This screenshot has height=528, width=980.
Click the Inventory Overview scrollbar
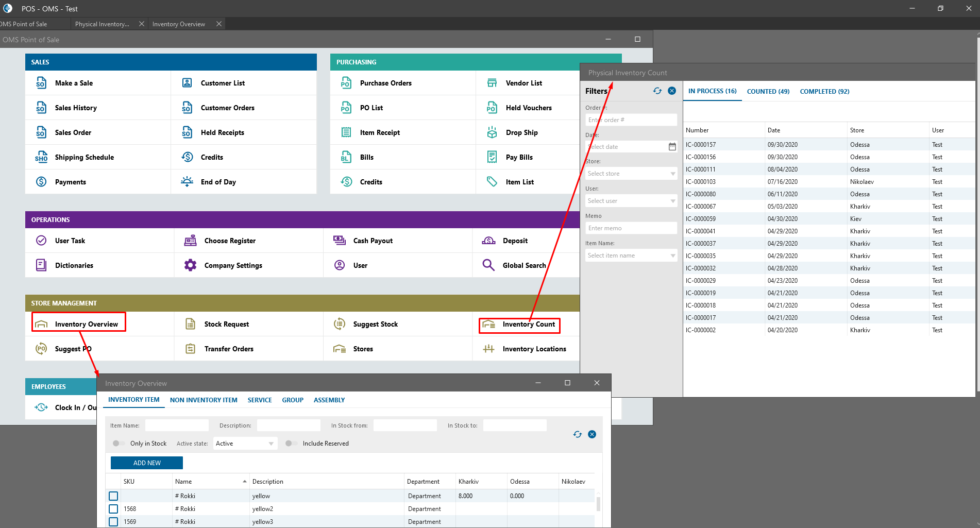[598, 503]
